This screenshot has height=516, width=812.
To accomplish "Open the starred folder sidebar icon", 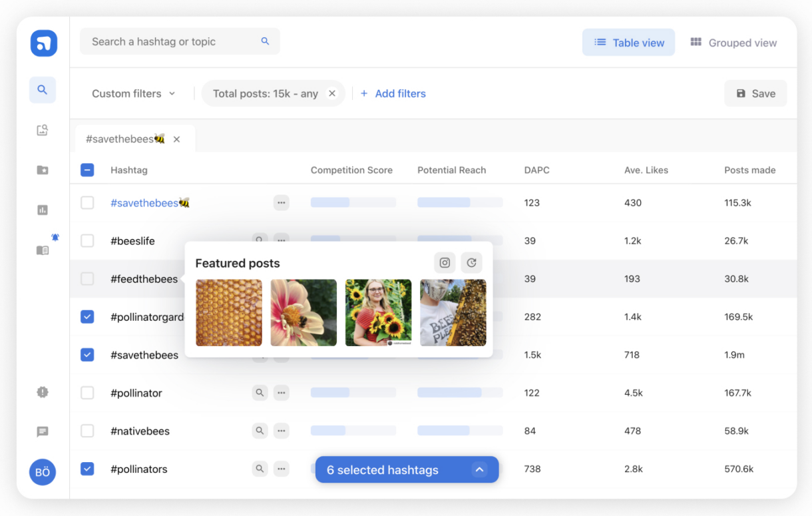I will (42, 170).
